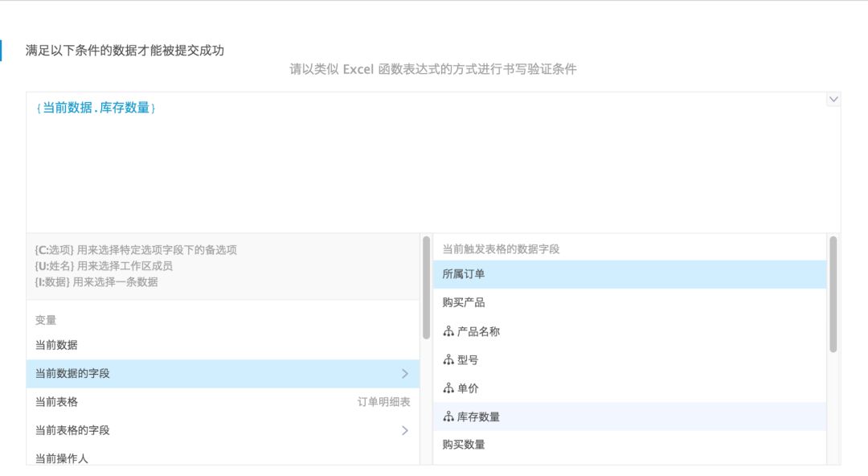The height and width of the screenshot is (476, 868).
Task: Insert the 当前数据 variable
Action: [56, 345]
